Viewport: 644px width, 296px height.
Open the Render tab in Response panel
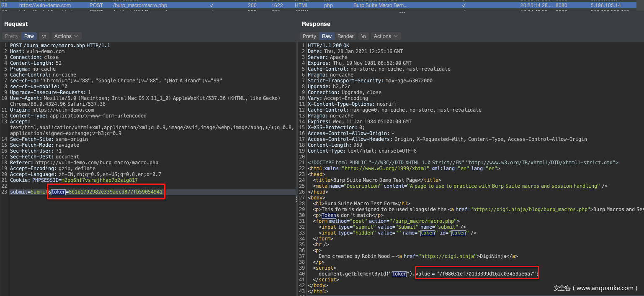pyautogui.click(x=345, y=36)
